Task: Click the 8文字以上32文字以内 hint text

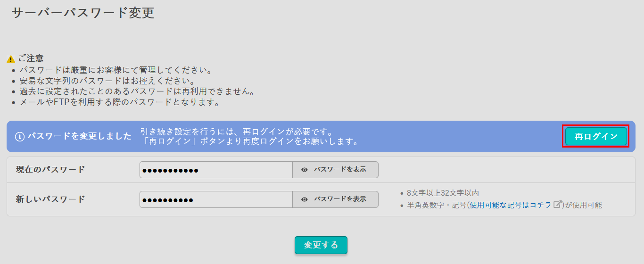Action: point(443,193)
